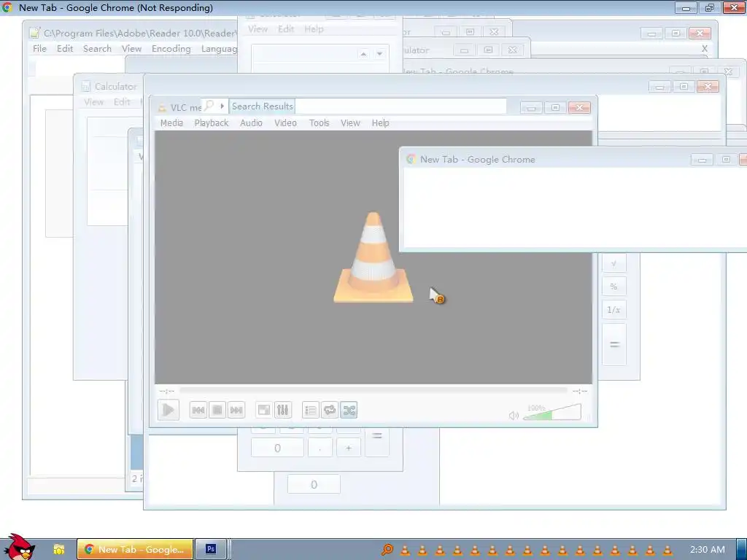Open the VLC Video menu
Image resolution: width=747 pixels, height=560 pixels.
click(285, 122)
